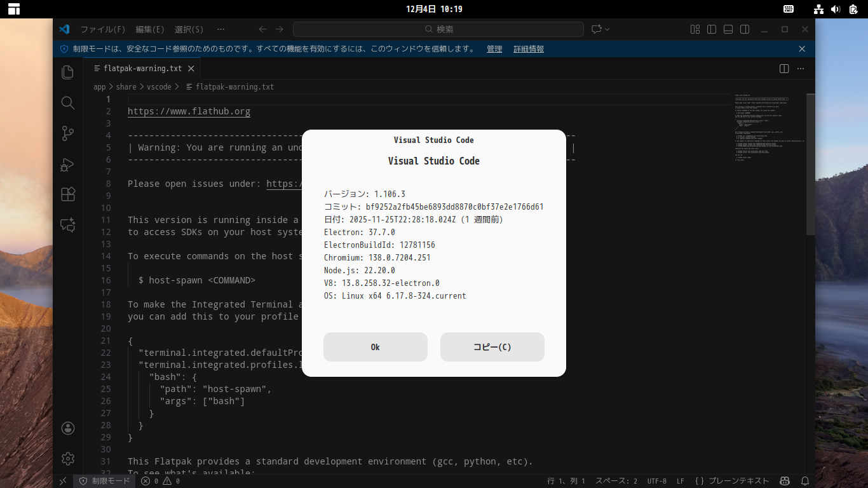Click the OS: Linux x64 line

tap(395, 295)
